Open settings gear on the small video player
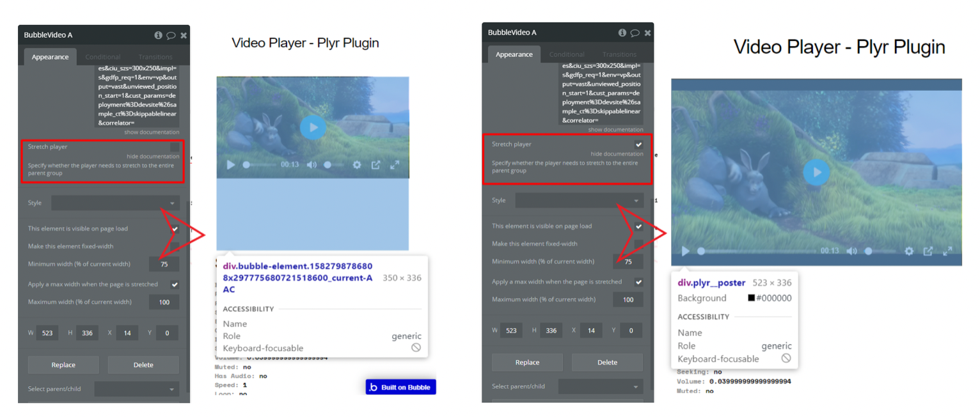The height and width of the screenshot is (417, 980). coord(357,164)
